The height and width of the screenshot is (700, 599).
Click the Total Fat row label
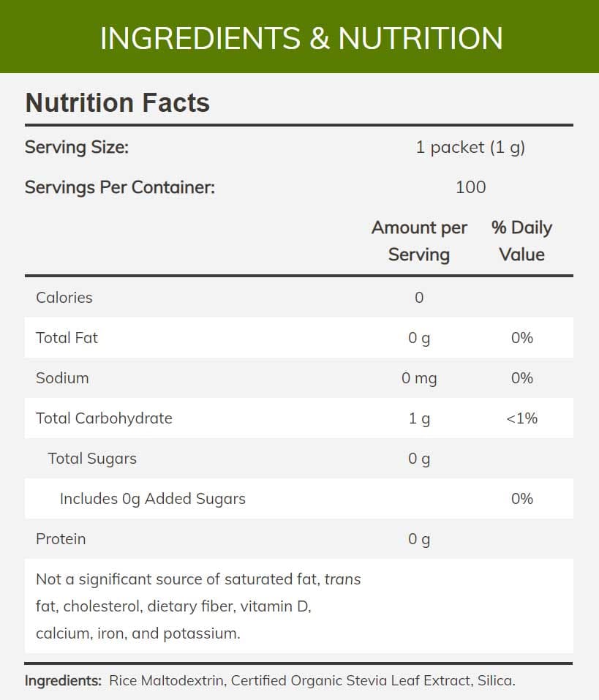pyautogui.click(x=67, y=338)
